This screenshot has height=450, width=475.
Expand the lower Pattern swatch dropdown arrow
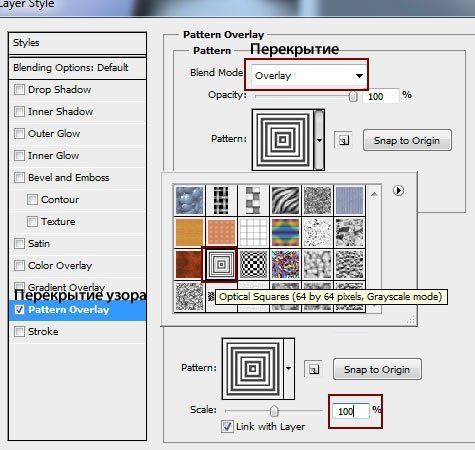[x=289, y=368]
